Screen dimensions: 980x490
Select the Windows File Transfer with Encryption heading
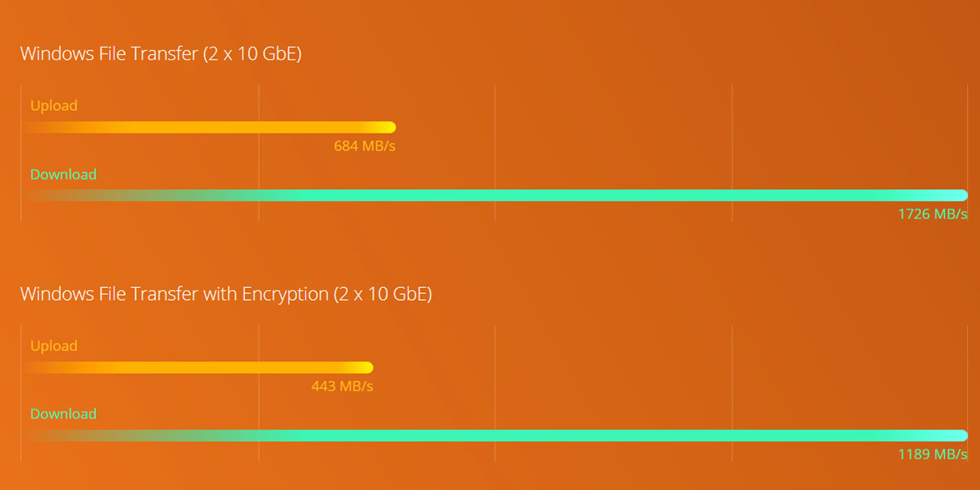[x=226, y=293]
